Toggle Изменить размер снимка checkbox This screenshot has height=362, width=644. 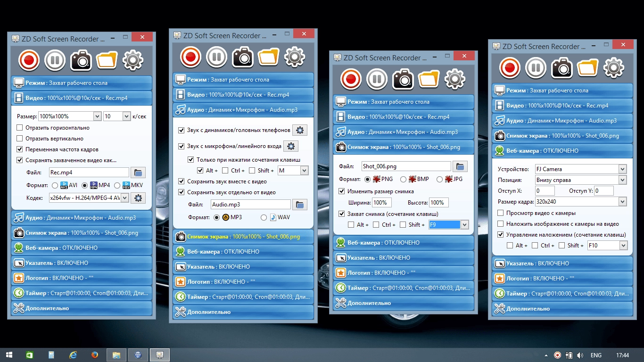pos(342,191)
